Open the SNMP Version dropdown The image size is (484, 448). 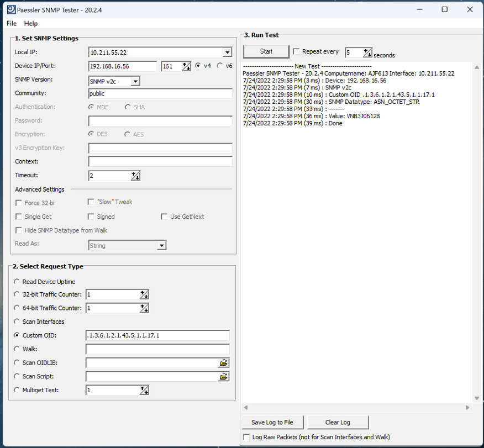(135, 82)
